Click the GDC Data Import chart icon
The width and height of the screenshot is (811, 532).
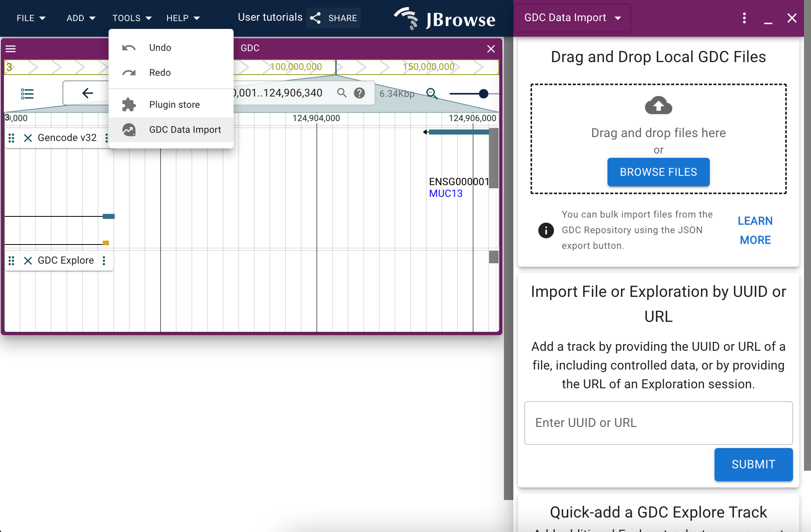129,130
